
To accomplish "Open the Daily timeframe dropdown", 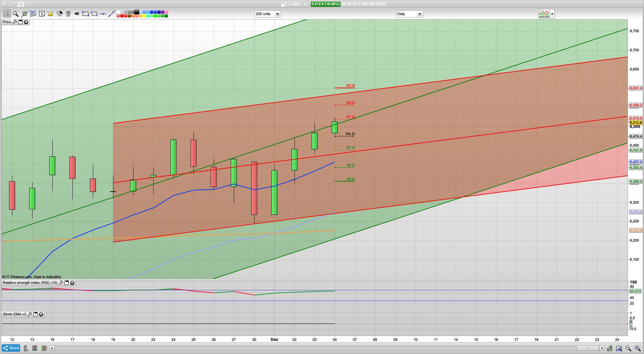I will [x=420, y=14].
